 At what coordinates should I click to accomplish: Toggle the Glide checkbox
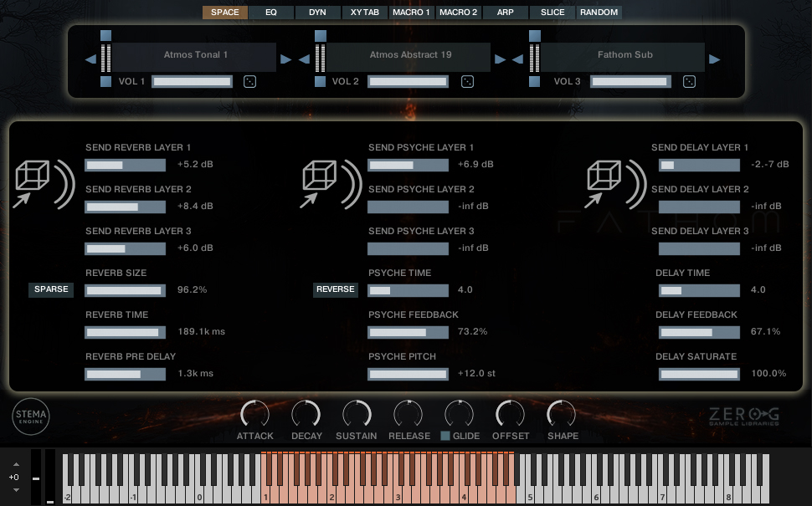[445, 436]
